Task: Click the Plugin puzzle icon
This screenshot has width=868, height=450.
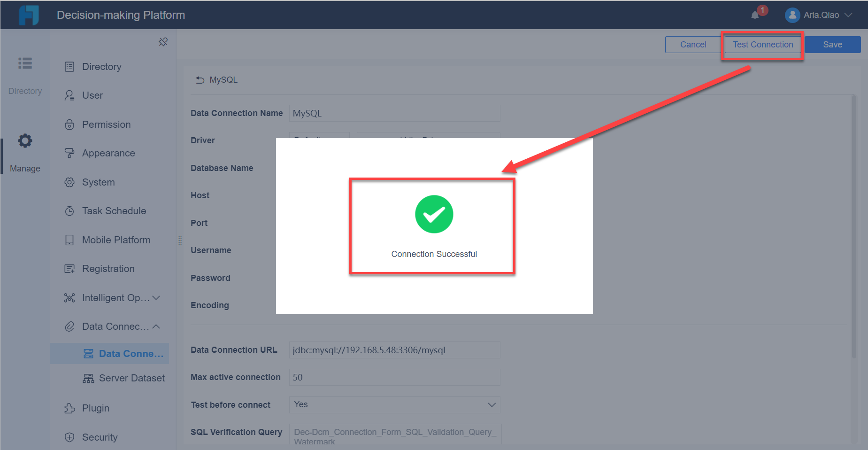Action: click(x=69, y=408)
